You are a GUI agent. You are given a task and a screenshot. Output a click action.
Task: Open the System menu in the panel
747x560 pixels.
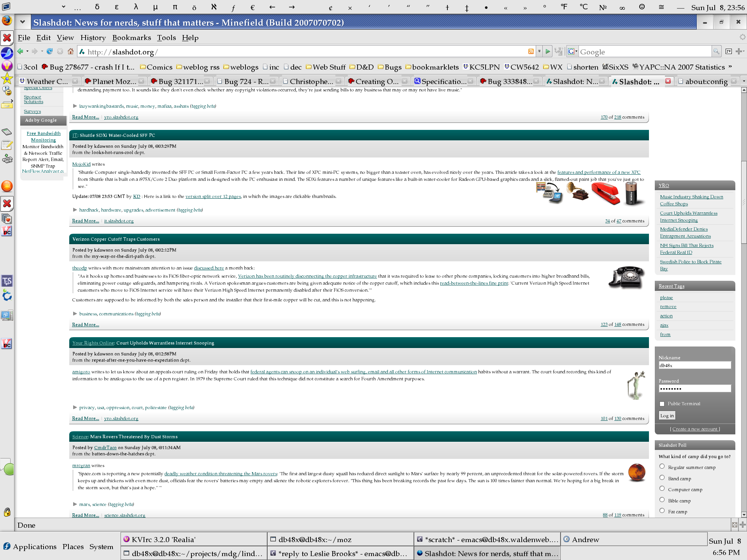tap(101, 546)
